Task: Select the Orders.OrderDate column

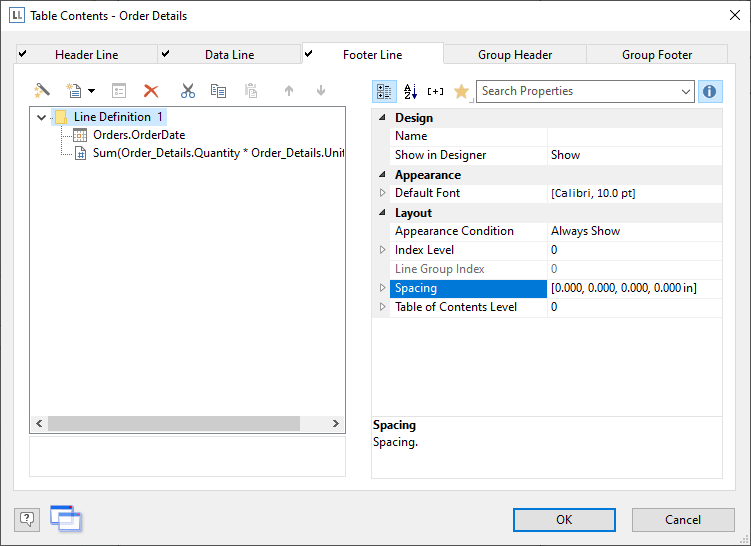Action: (x=139, y=135)
